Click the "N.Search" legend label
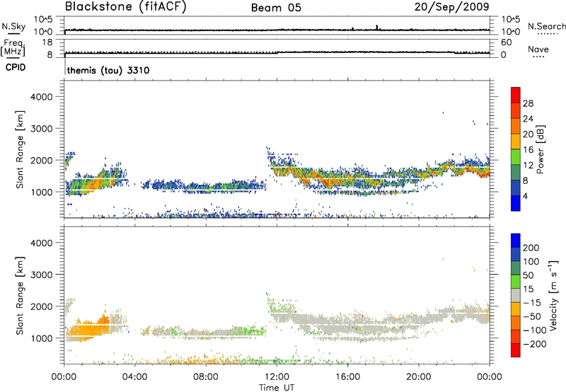The height and width of the screenshot is (392, 566). [x=546, y=26]
